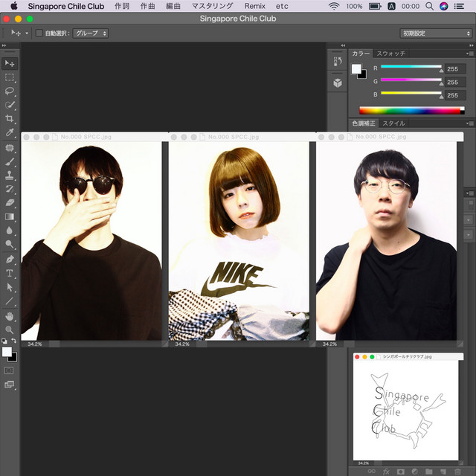476x476 pixels.
Task: Switch to the スウォッチ tab
Action: [x=390, y=54]
